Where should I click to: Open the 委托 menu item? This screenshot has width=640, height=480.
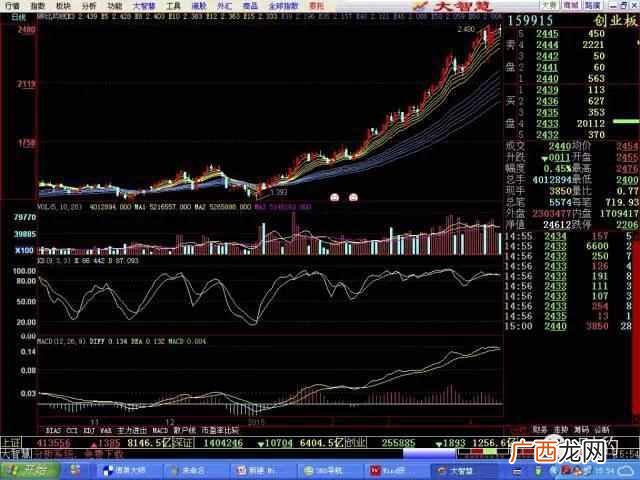(316, 6)
